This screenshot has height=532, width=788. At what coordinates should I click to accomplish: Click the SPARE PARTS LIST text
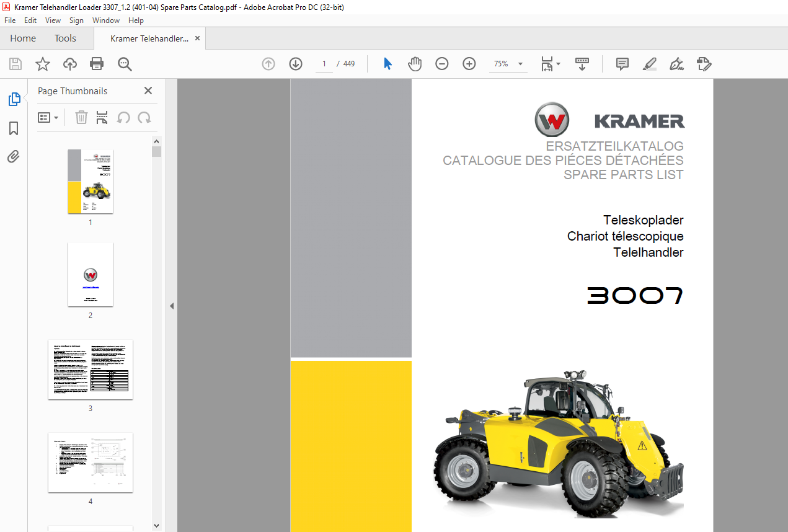tap(624, 175)
